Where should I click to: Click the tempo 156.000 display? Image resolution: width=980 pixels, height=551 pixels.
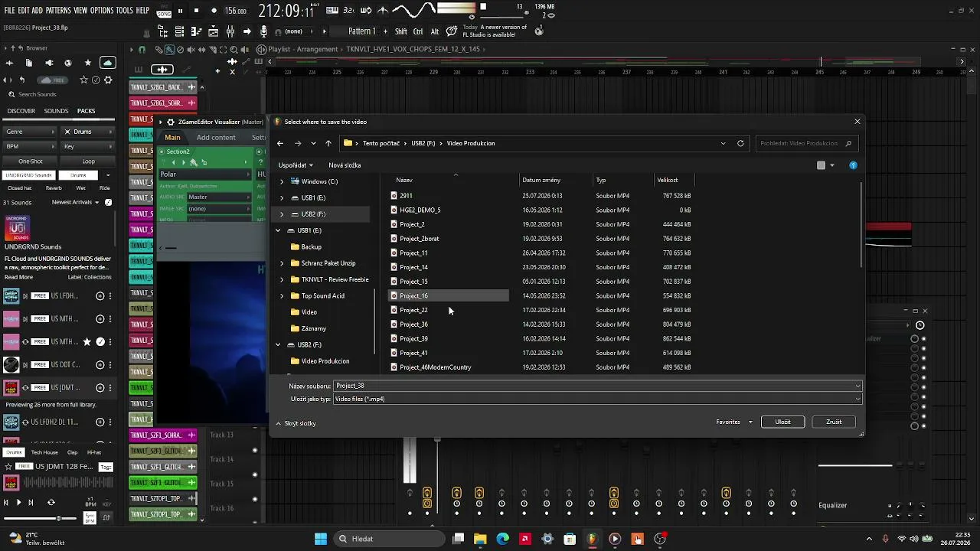(236, 11)
